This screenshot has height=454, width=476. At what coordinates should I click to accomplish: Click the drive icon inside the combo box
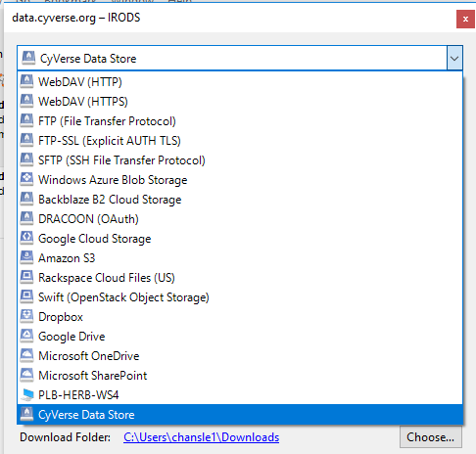click(28, 58)
